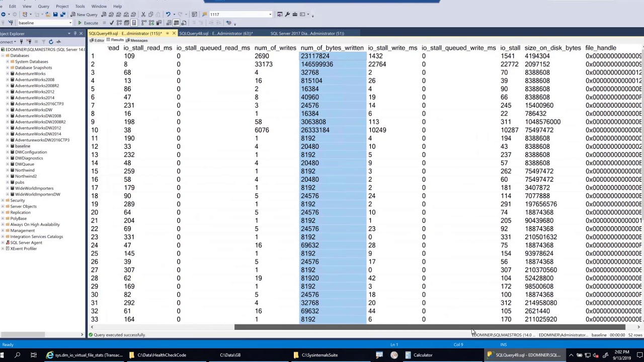This screenshot has width=644, height=362.
Task: Click Display Estimated Execution Plan icon
Action: (119, 23)
